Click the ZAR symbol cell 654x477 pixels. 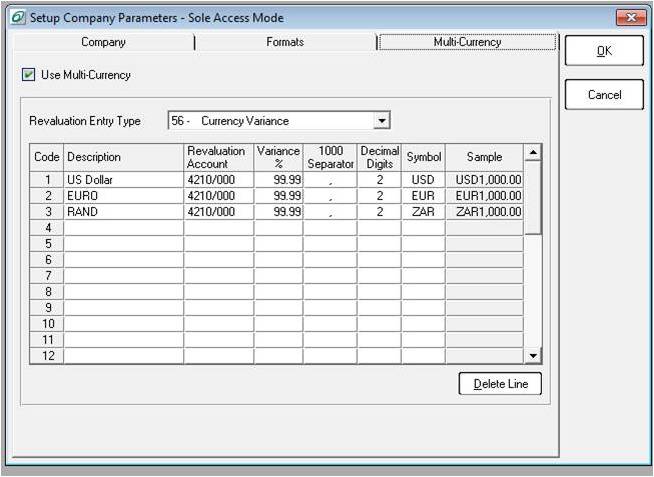pyautogui.click(x=423, y=212)
